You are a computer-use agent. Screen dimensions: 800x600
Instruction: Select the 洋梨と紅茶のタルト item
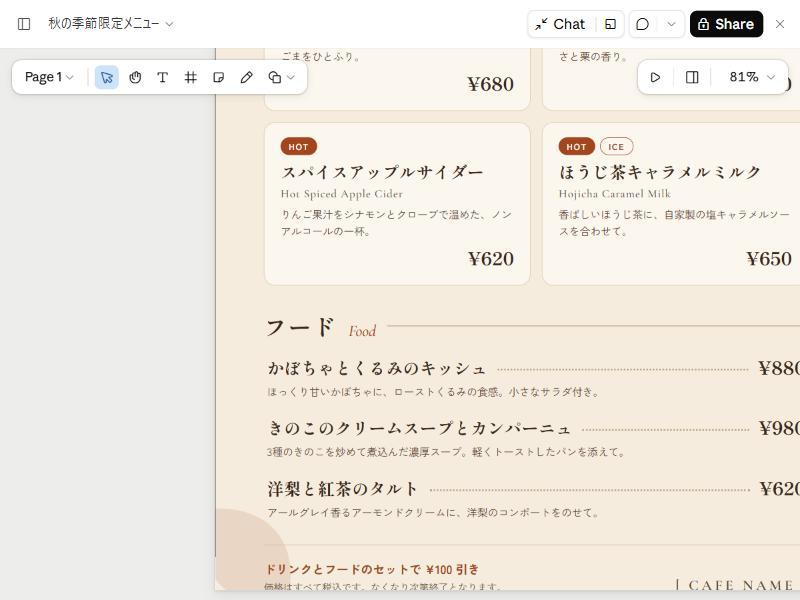pos(342,489)
